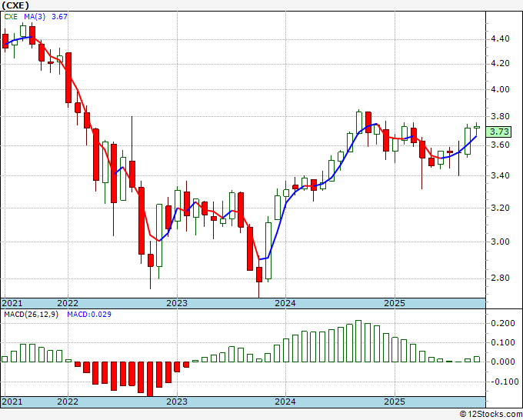
Task: Click the CXE legend label
Action: pyautogui.click(x=11, y=17)
